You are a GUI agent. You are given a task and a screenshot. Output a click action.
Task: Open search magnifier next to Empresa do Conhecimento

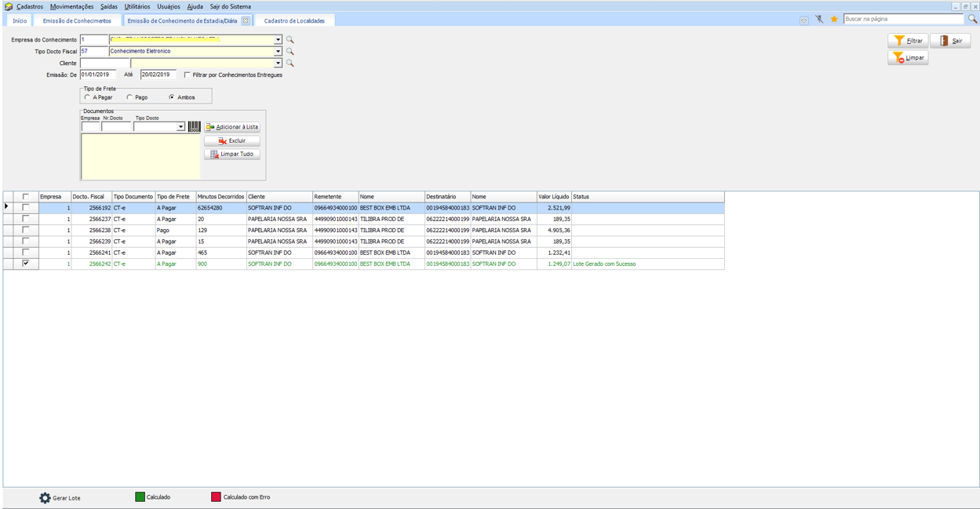pyautogui.click(x=290, y=39)
